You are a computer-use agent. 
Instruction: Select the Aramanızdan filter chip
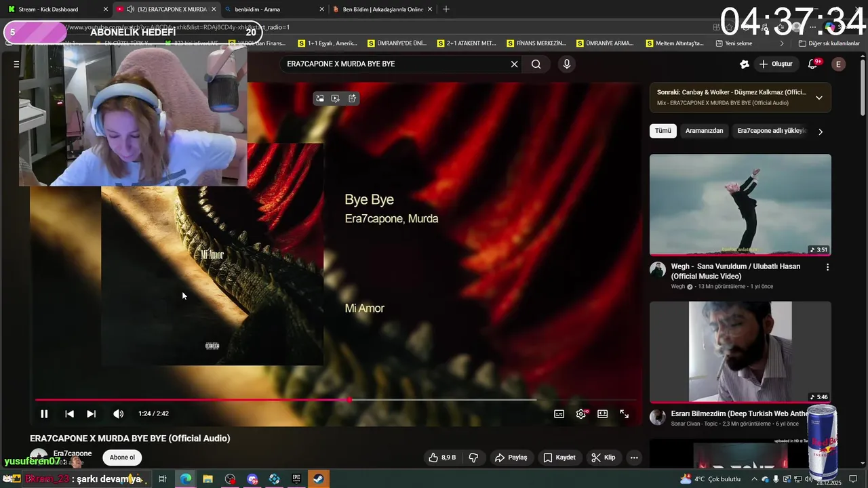point(704,131)
